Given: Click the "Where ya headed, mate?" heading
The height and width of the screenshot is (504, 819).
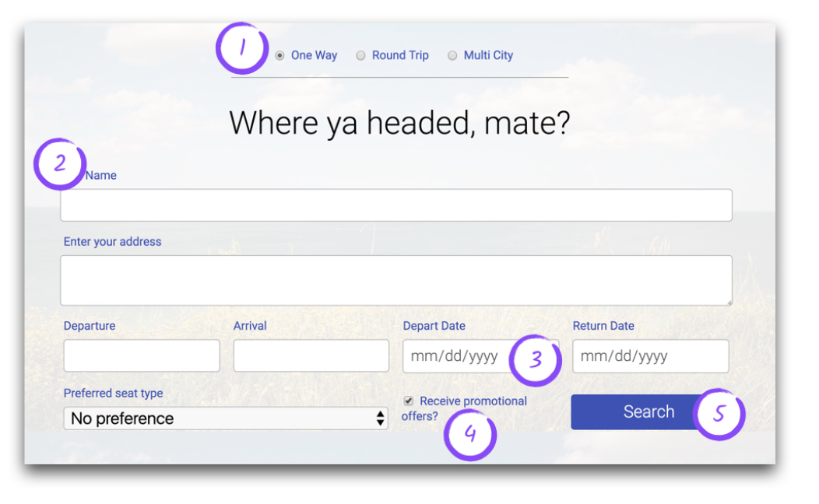Looking at the screenshot, I should click(399, 124).
